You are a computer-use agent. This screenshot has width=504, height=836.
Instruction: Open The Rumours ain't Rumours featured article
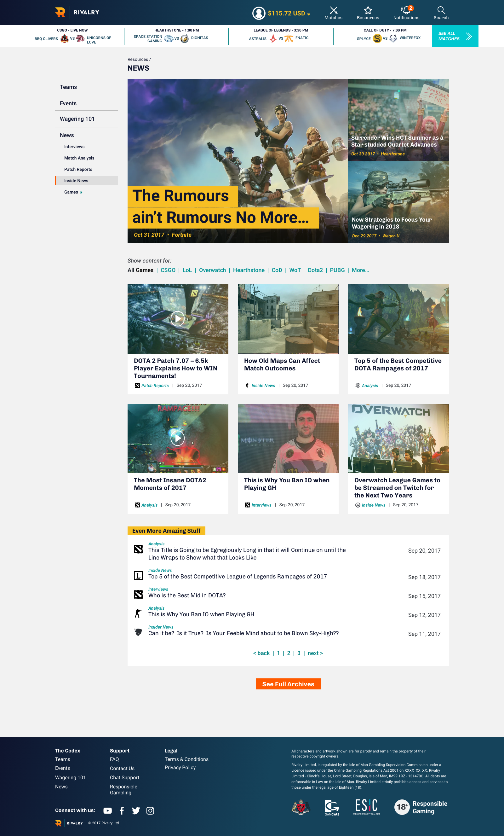238,161
